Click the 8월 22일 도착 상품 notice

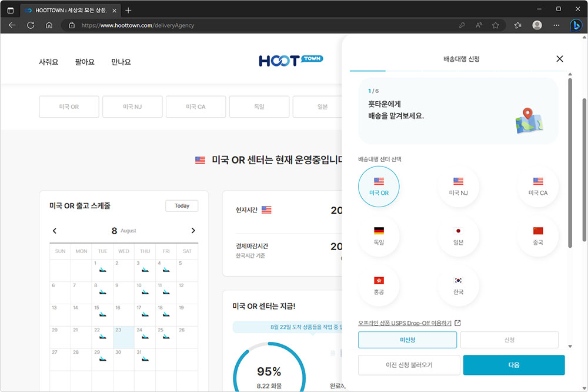[x=289, y=327]
